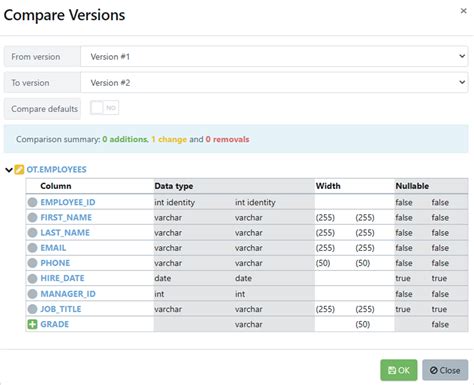Select the MANAGER_ID column name
The width and height of the screenshot is (474, 385).
point(68,294)
